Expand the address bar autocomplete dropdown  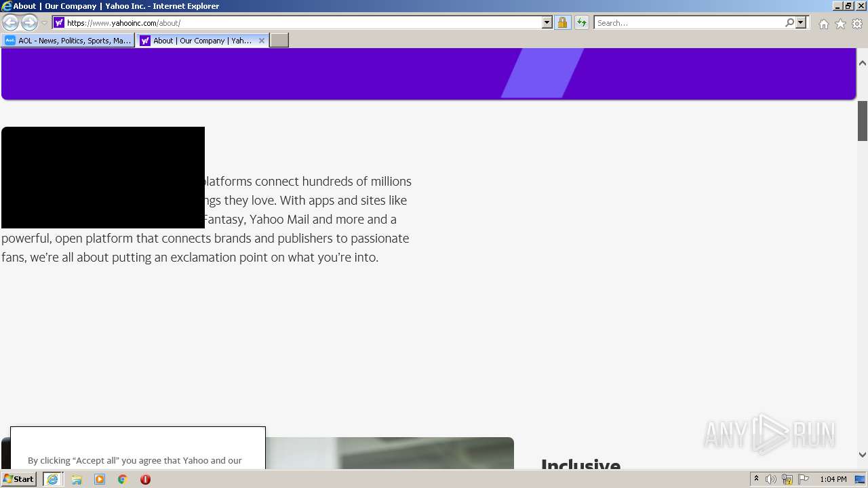point(547,23)
